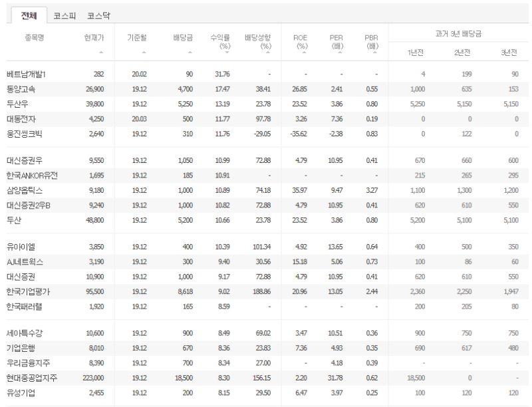The image size is (532, 407).
Task: Select 웅진씽크빅 ROE -35.62
Action: pyautogui.click(x=299, y=134)
